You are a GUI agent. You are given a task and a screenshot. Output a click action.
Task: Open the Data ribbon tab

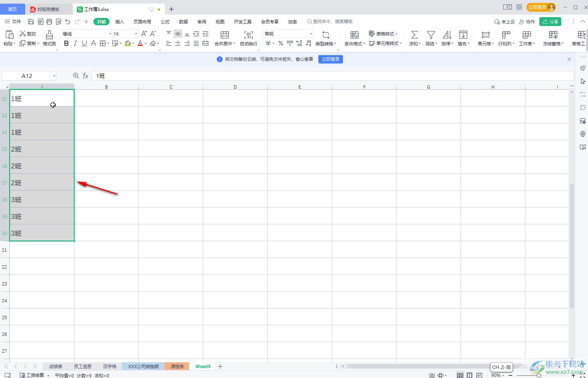coord(183,22)
